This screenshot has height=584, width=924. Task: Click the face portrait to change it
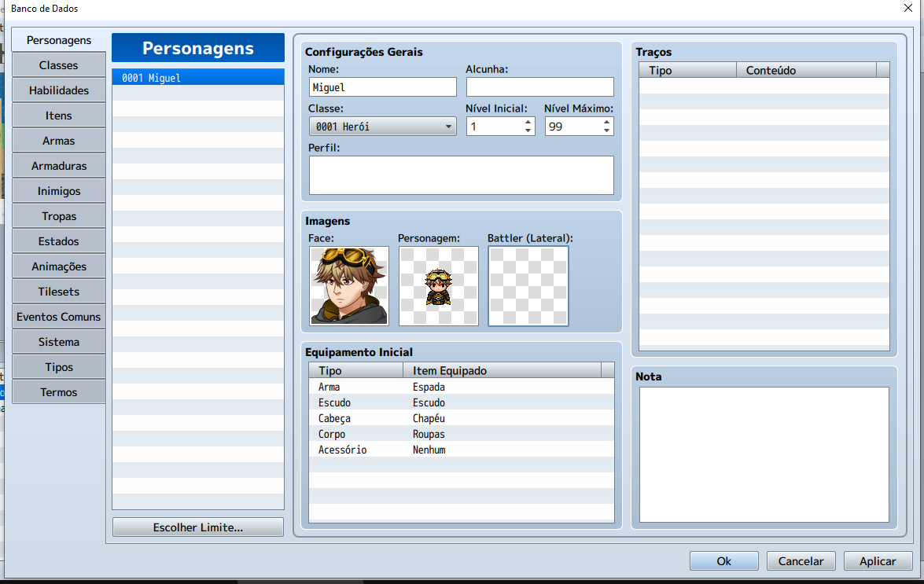coord(348,285)
